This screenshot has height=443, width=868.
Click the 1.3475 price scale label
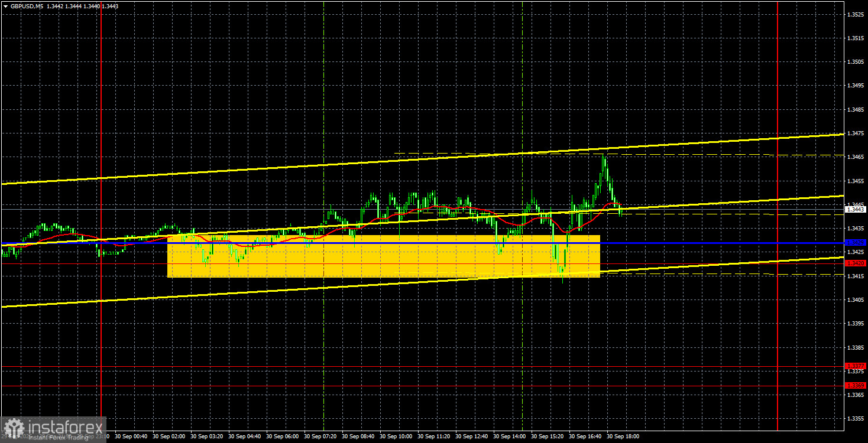[x=855, y=133]
